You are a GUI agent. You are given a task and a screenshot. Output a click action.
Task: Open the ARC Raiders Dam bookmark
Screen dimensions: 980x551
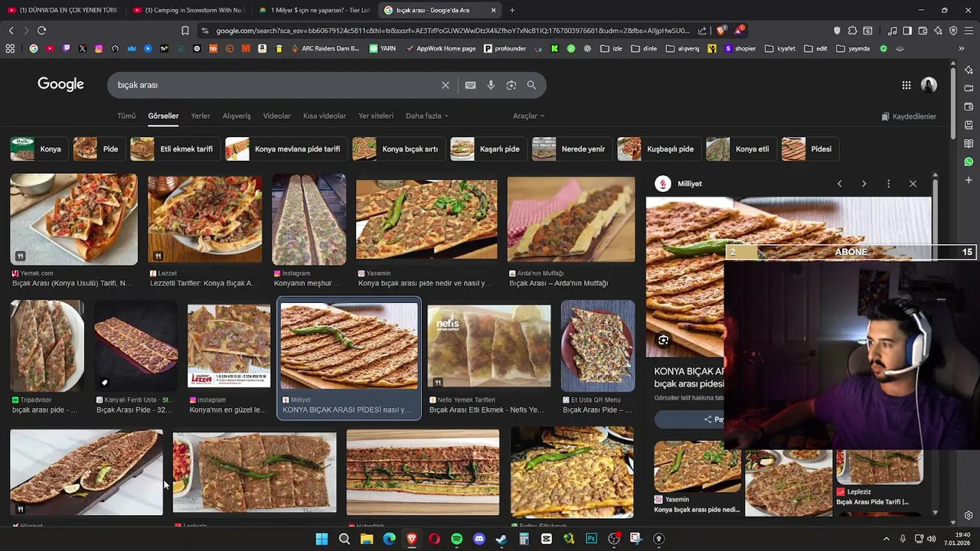pos(324,48)
